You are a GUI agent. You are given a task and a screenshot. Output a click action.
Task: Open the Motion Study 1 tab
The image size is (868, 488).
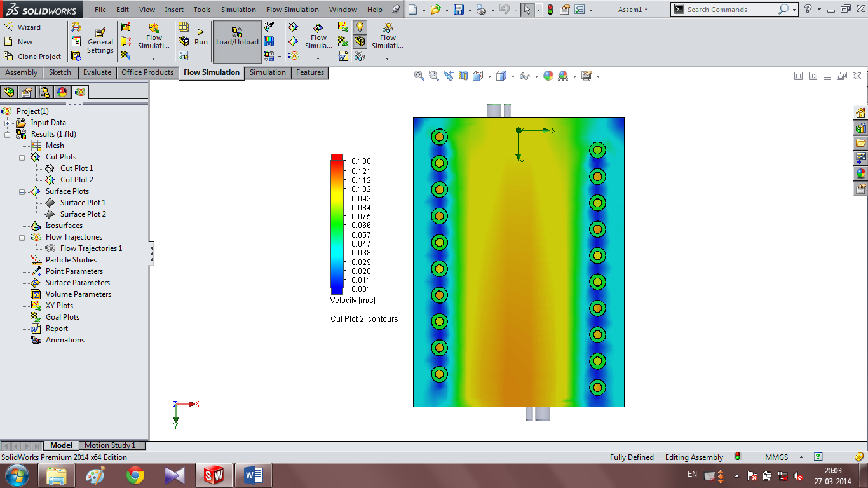[x=110, y=445]
